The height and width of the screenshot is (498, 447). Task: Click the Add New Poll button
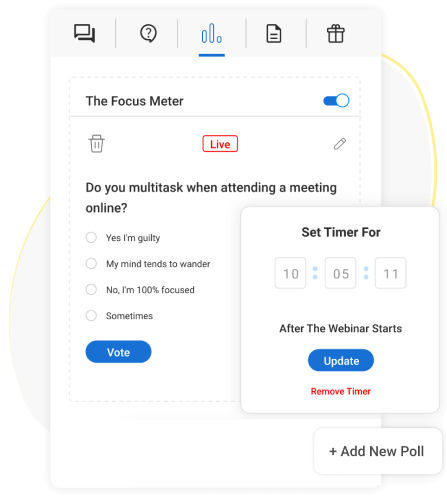[378, 451]
